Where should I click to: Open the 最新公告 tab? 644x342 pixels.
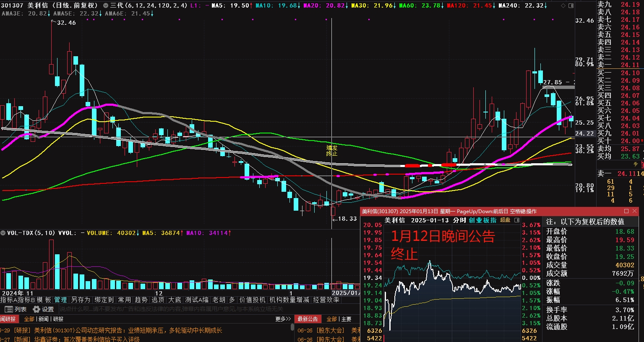[308, 319]
